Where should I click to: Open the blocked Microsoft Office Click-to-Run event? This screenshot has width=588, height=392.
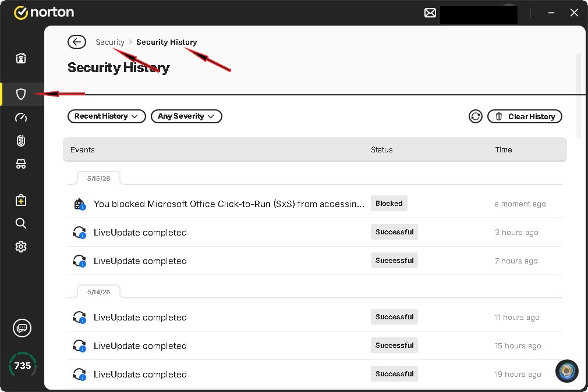315,204
